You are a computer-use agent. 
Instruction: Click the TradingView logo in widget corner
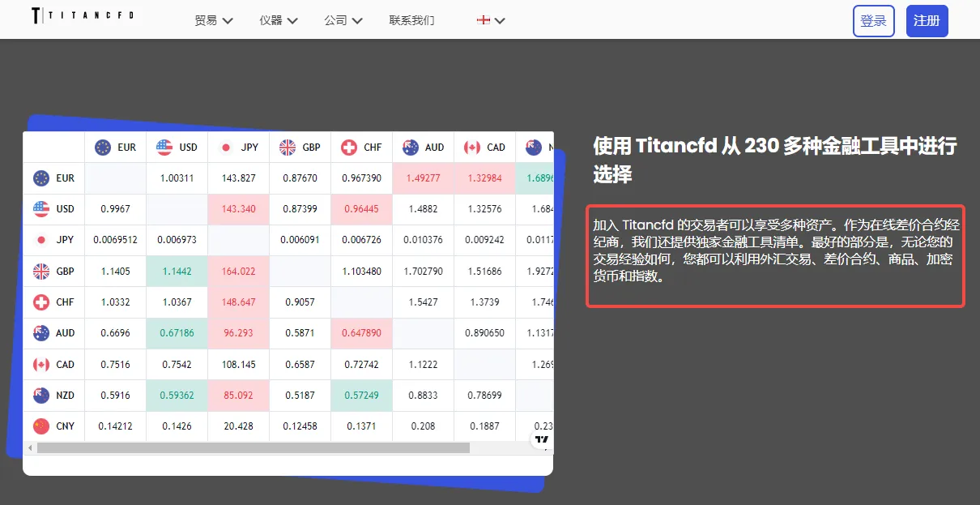542,439
